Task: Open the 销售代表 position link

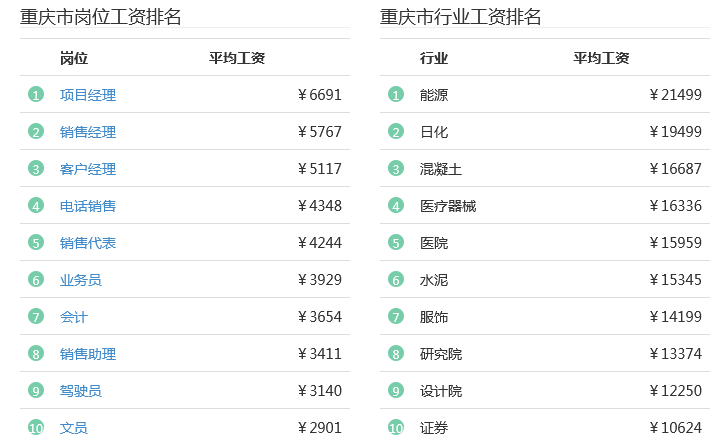Action: [88, 243]
